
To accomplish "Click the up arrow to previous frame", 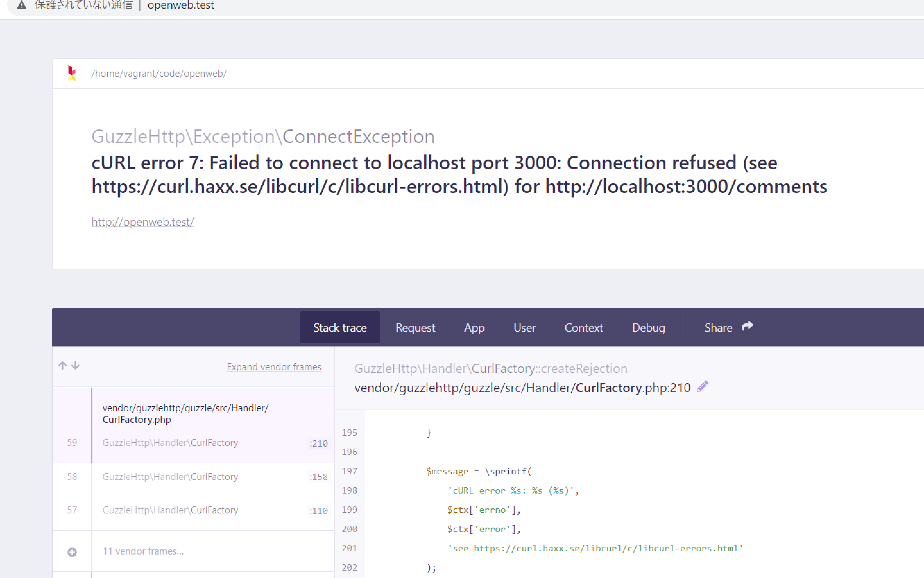I will point(63,365).
